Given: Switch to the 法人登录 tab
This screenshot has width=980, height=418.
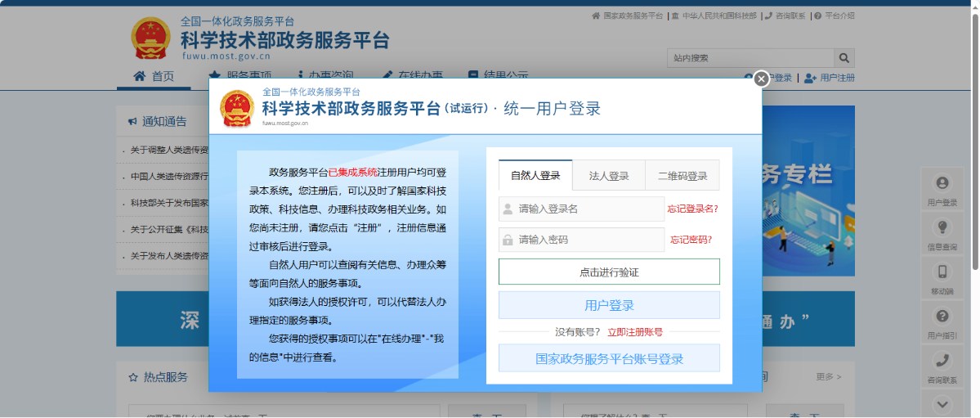Looking at the screenshot, I should tap(609, 176).
